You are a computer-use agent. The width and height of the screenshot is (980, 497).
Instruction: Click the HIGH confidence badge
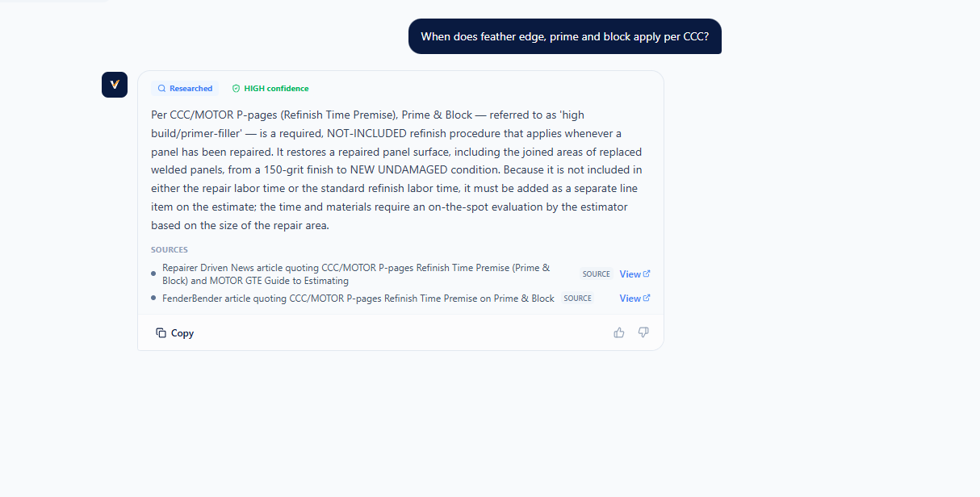click(x=270, y=89)
